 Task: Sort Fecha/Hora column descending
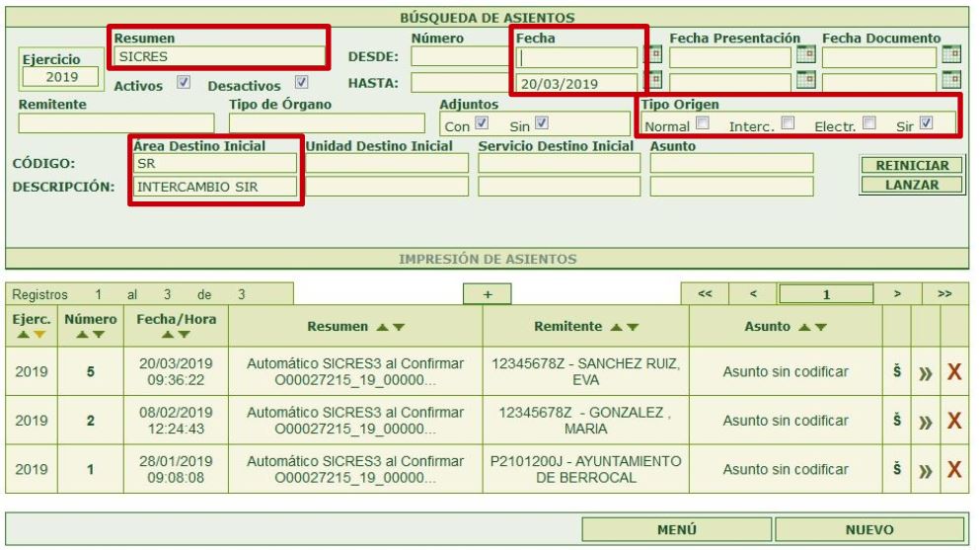tap(184, 335)
